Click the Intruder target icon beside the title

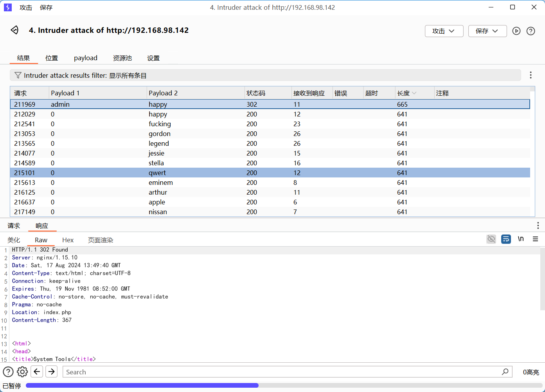tap(14, 30)
